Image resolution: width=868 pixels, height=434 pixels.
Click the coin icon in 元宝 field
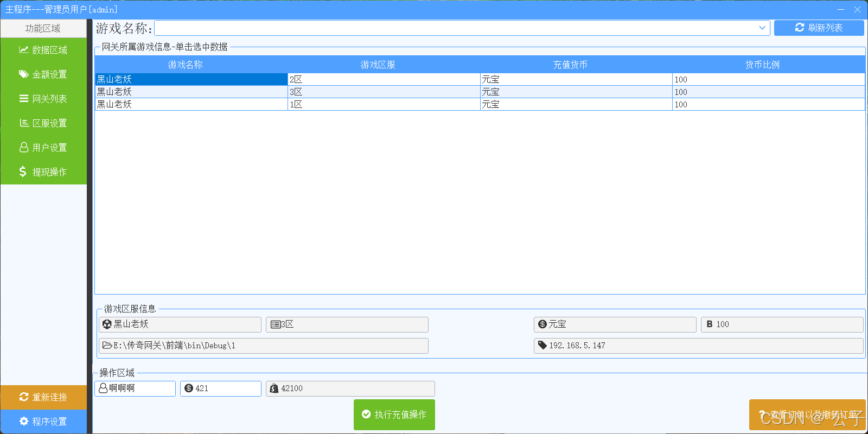pyautogui.click(x=542, y=324)
